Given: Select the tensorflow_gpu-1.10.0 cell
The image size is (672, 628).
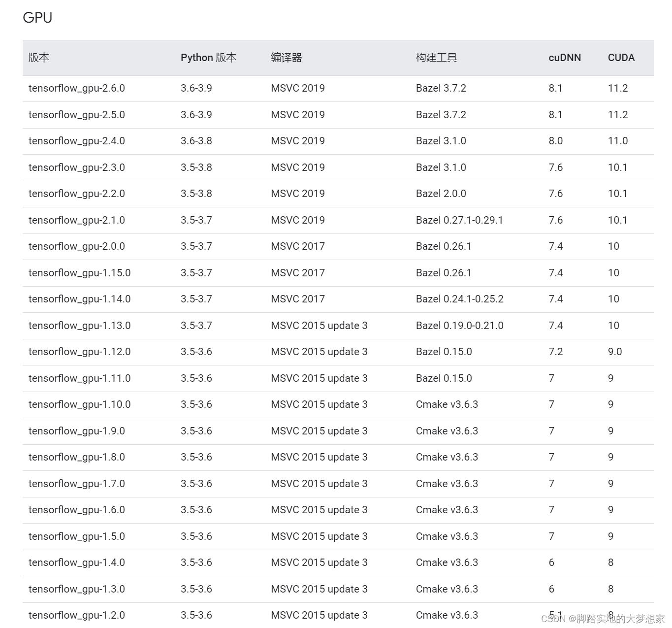Looking at the screenshot, I should click(x=80, y=404).
